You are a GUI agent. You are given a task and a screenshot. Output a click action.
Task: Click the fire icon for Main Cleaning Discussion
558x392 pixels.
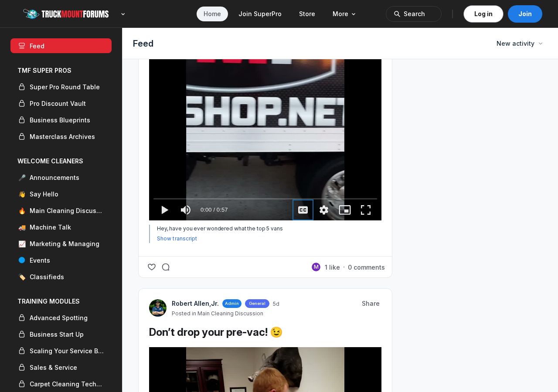coord(22,211)
